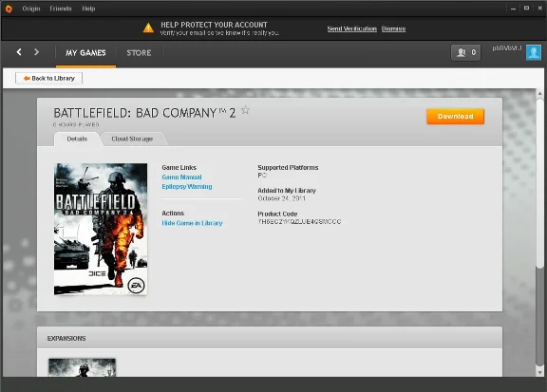Go forward with the right arrow
Screen dimensions: 547x392
(36, 52)
